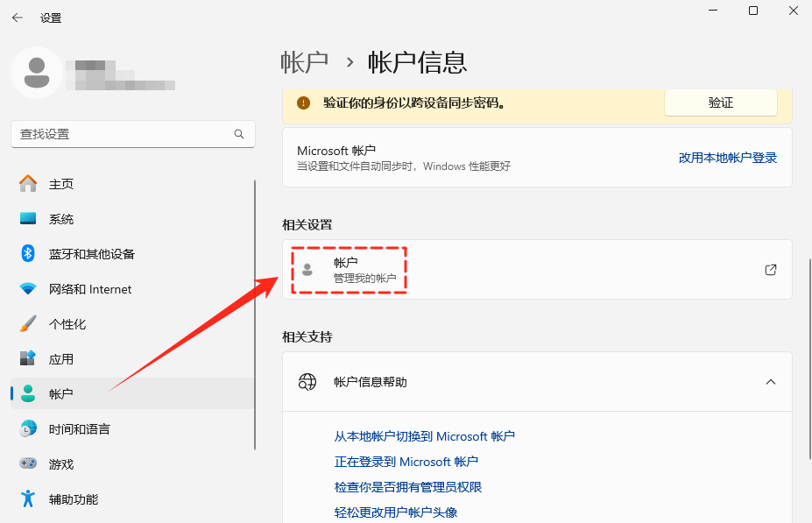This screenshot has height=523, width=812.
Task: Click the 帐户 breadcrumb link
Action: (x=304, y=61)
